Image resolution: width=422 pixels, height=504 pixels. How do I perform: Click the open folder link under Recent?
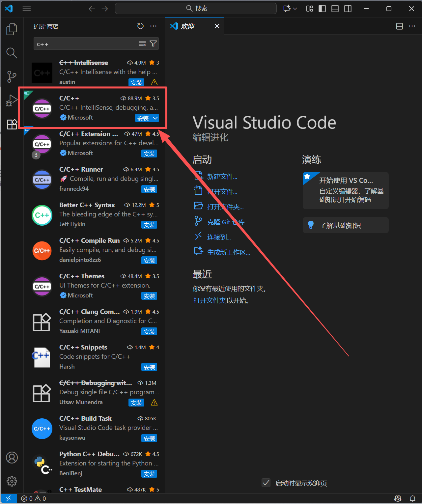click(x=210, y=300)
